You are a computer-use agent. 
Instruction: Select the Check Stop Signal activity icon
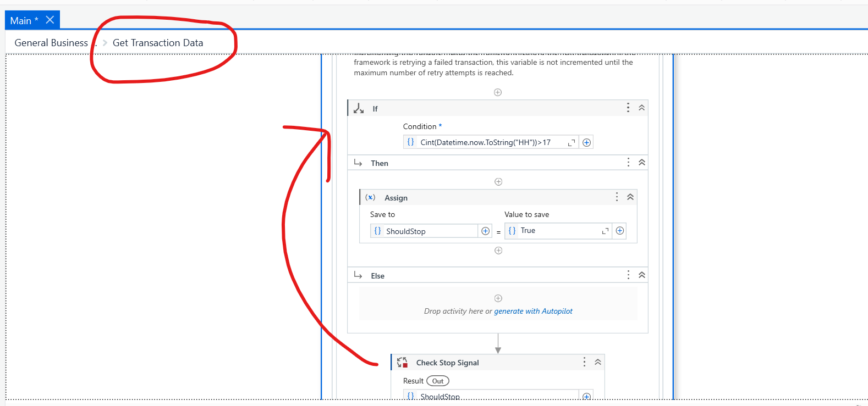point(402,362)
